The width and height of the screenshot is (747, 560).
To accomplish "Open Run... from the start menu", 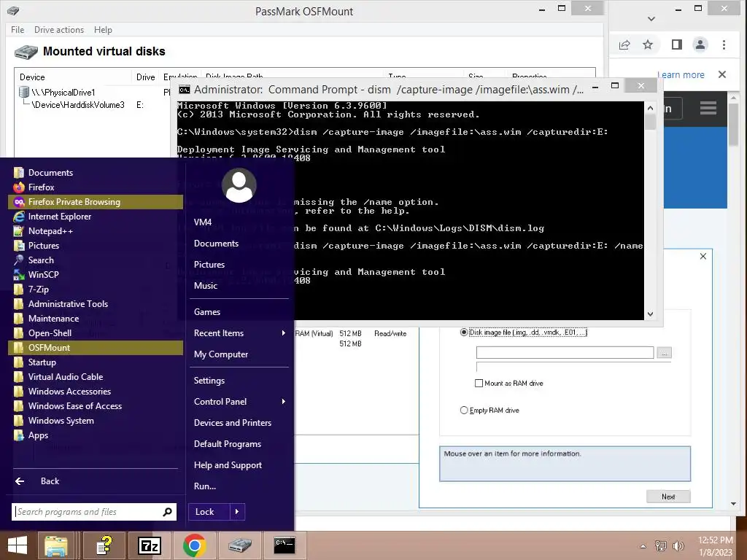I will 205,486.
